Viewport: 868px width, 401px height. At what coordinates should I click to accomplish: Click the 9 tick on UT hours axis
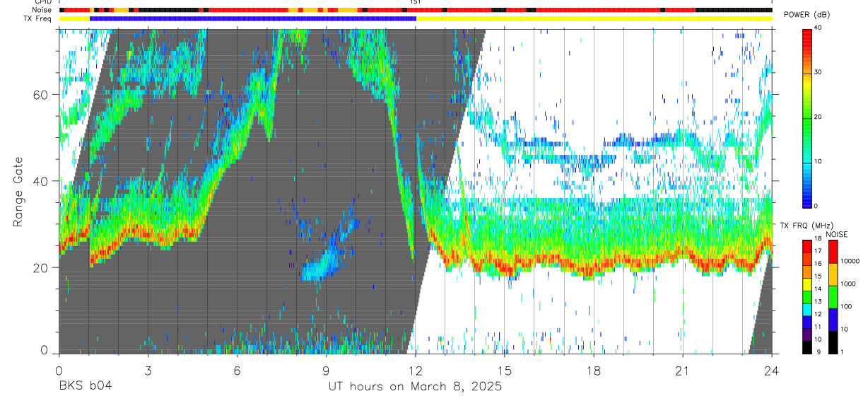326,370
